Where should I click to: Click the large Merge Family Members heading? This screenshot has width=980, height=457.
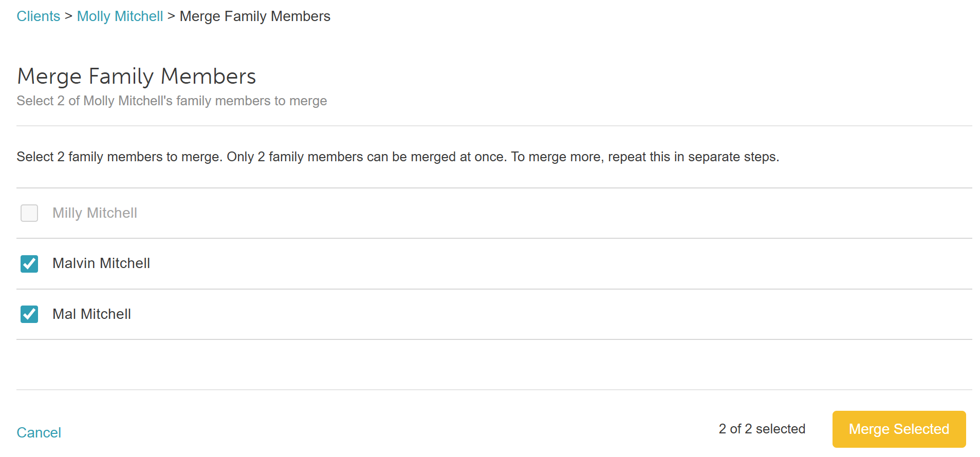pos(137,77)
